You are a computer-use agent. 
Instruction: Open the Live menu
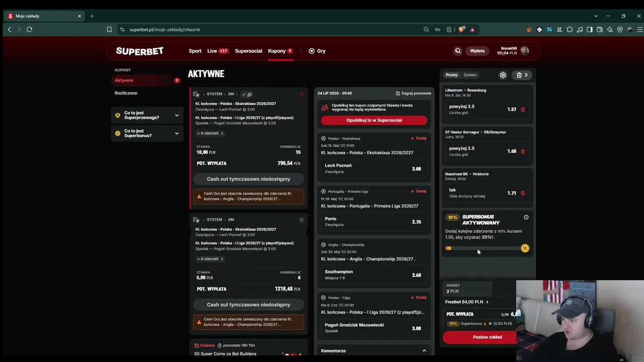tap(217, 51)
